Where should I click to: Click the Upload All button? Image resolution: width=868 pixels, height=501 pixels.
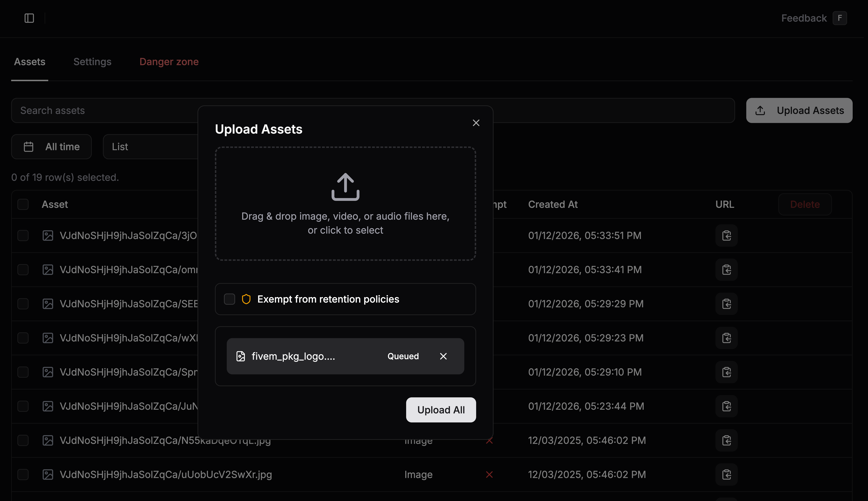pyautogui.click(x=441, y=410)
